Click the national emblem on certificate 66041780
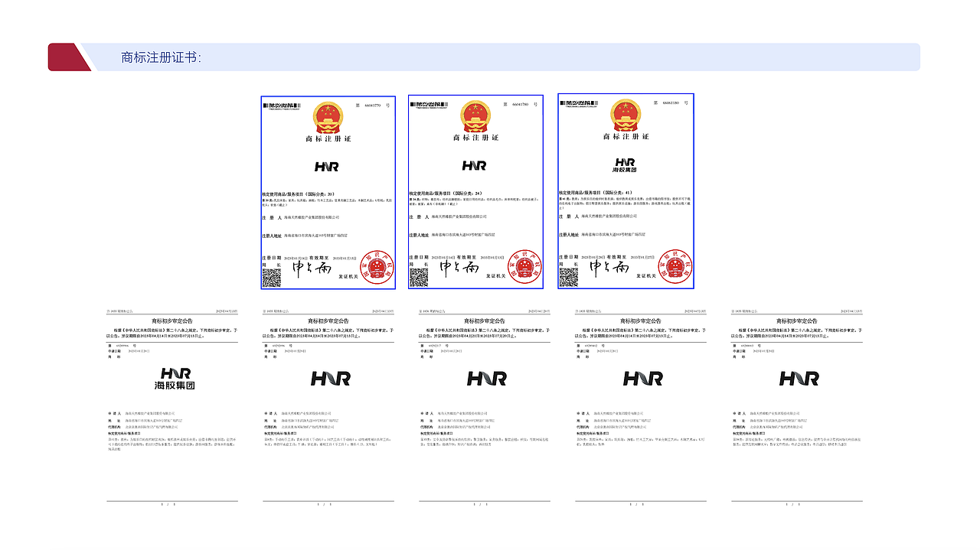Image resolution: width=980 pixels, height=550 pixels. [475, 116]
